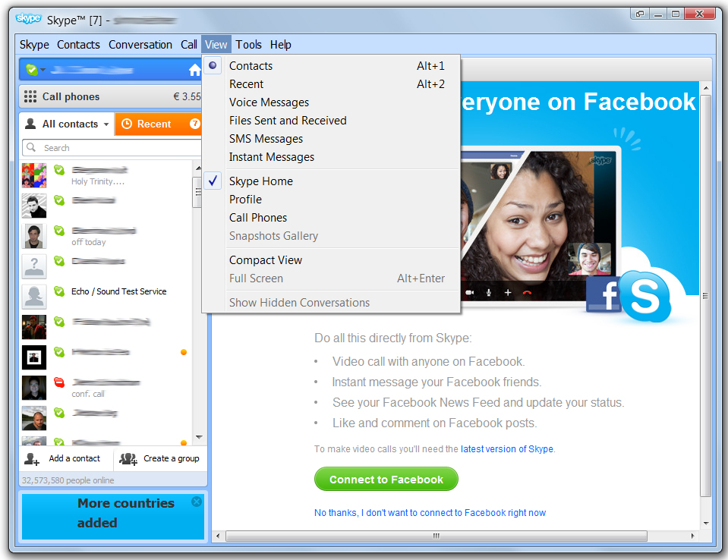Screen dimensions: 728x560
Task: Click contact list scroll down arrow
Action: pyautogui.click(x=199, y=437)
